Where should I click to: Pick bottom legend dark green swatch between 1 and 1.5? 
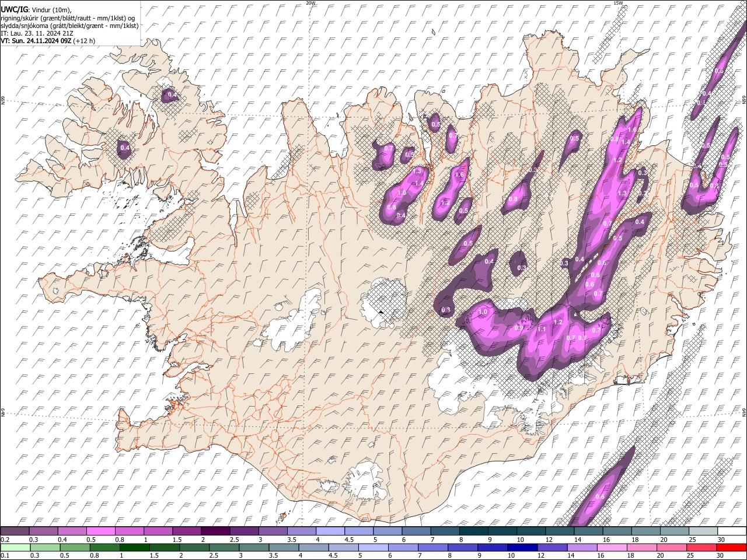tap(134, 547)
